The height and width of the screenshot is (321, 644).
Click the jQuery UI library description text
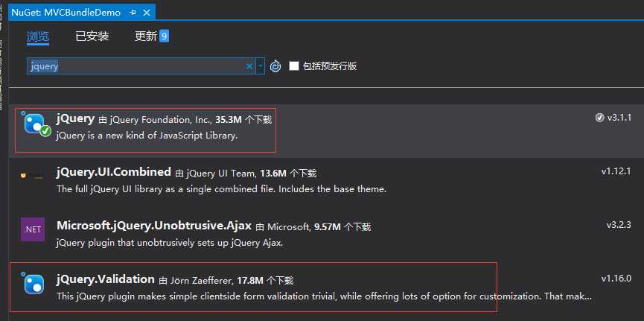point(221,189)
